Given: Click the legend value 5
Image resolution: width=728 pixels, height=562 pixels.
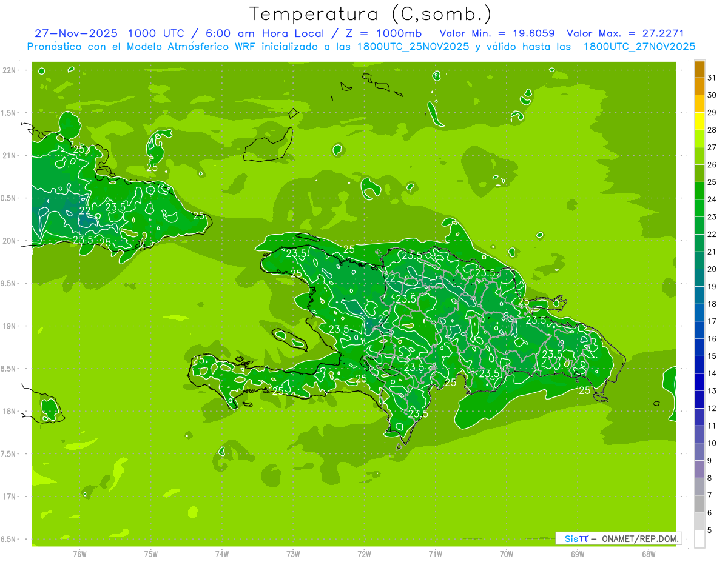Looking at the screenshot, I should coord(710,530).
